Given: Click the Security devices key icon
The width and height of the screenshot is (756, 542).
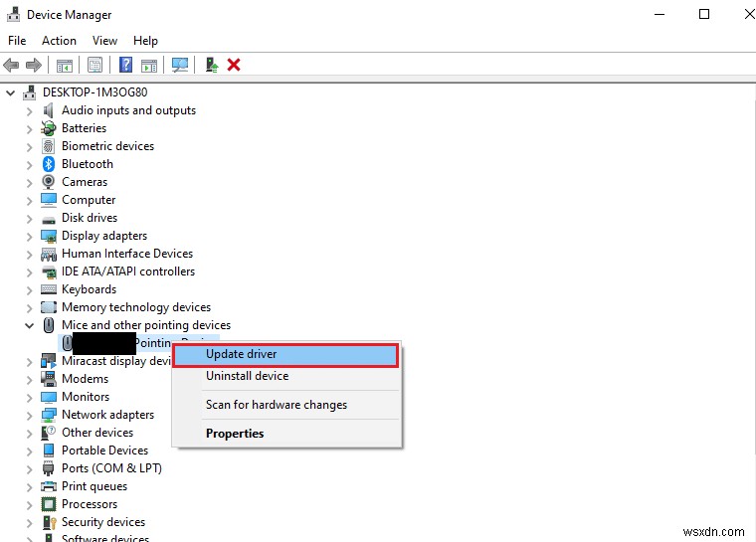Looking at the screenshot, I should pos(49,522).
